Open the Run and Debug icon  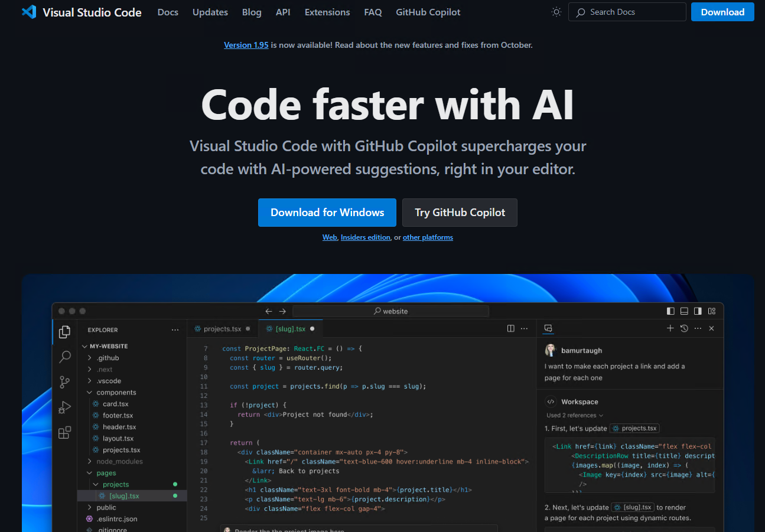[65, 407]
